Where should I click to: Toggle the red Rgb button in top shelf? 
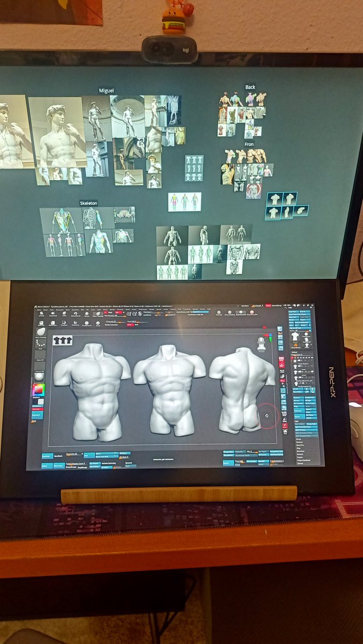pos(117,312)
